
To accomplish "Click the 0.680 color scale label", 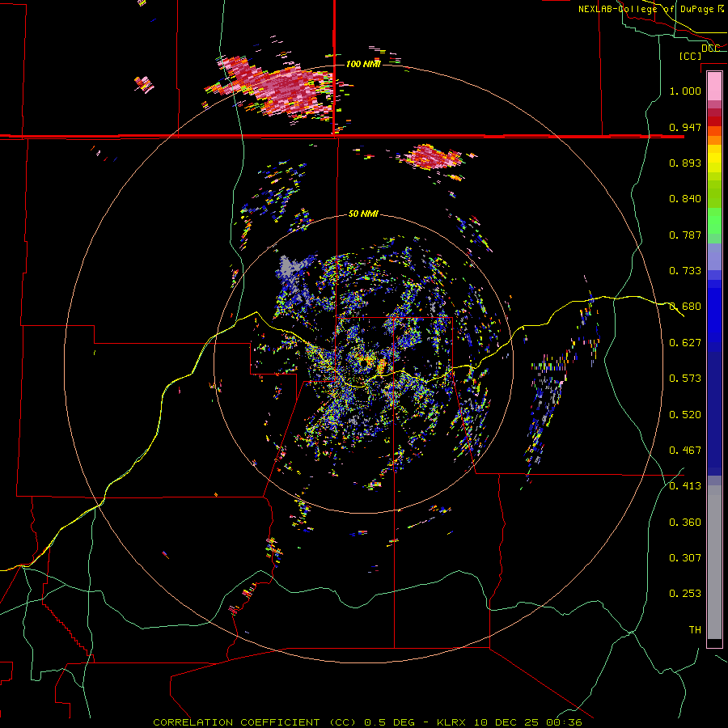I will 685,307.
